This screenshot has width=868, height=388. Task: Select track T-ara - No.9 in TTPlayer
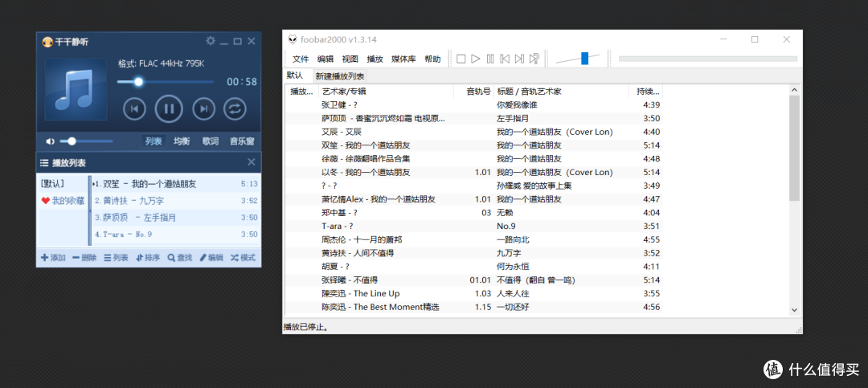click(x=175, y=234)
